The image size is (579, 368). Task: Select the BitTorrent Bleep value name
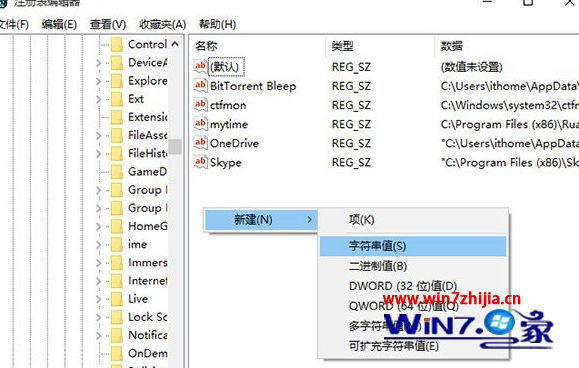click(x=253, y=86)
